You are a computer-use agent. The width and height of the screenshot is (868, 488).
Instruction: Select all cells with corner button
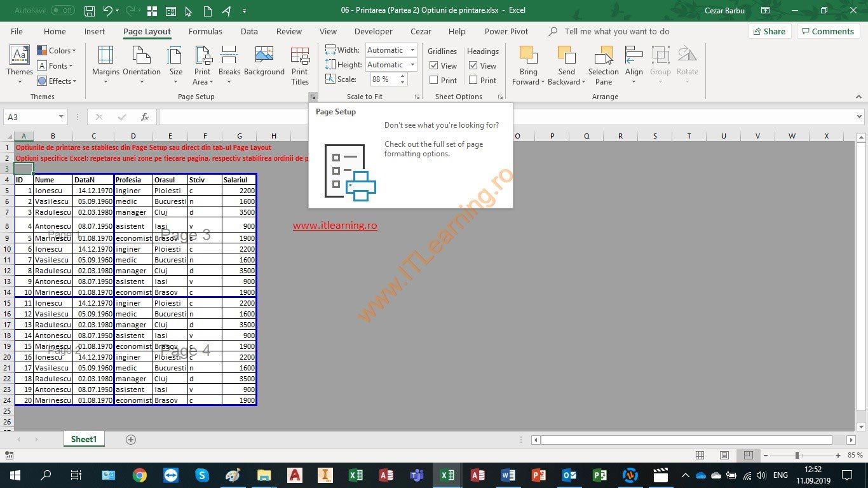point(7,136)
